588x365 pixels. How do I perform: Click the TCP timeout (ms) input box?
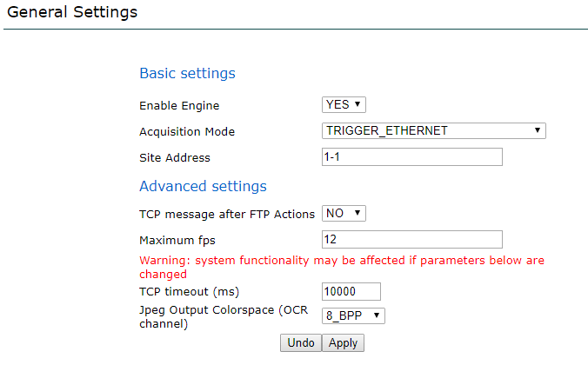click(351, 291)
